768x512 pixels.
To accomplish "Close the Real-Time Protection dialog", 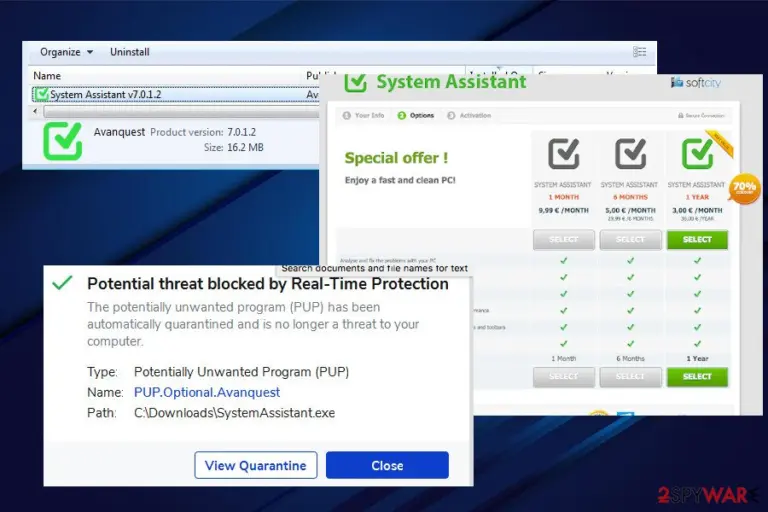I will [387, 465].
